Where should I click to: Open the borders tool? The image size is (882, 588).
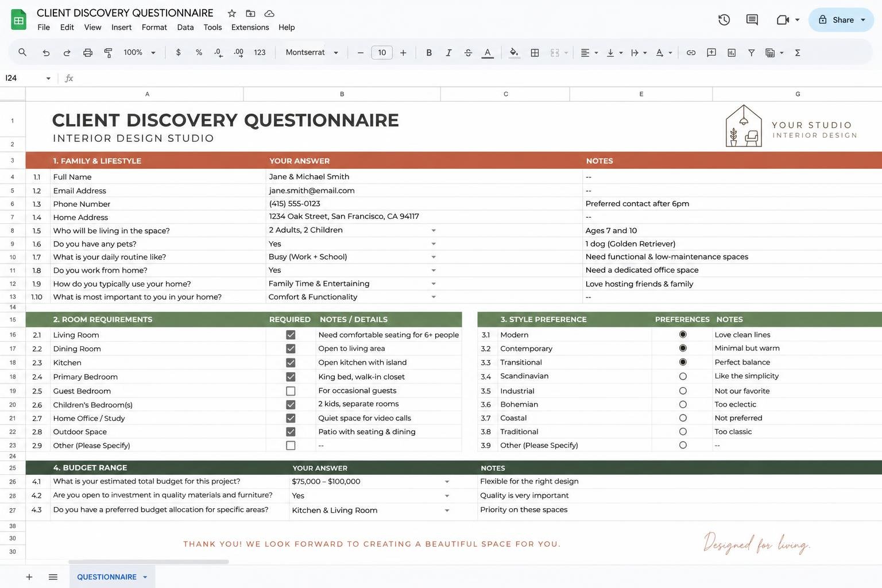535,53
